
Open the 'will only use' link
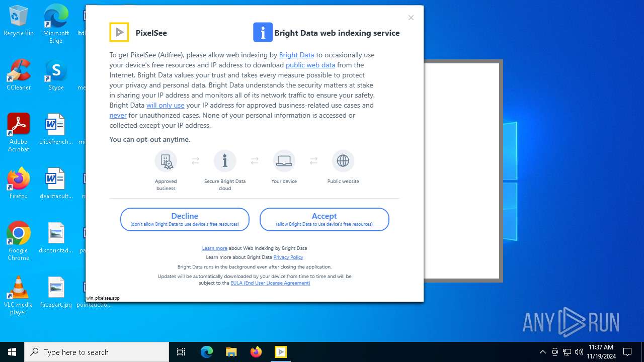[x=166, y=105]
